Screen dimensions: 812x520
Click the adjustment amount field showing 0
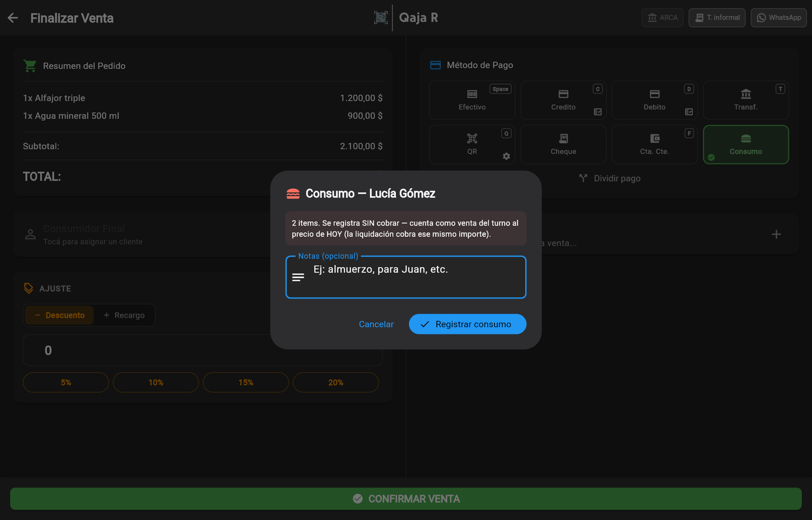(203, 350)
